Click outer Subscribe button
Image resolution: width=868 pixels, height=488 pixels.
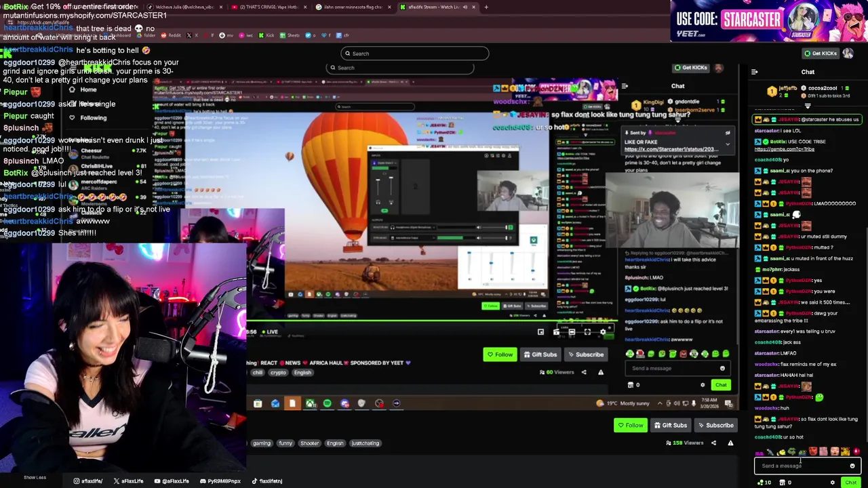click(x=715, y=426)
